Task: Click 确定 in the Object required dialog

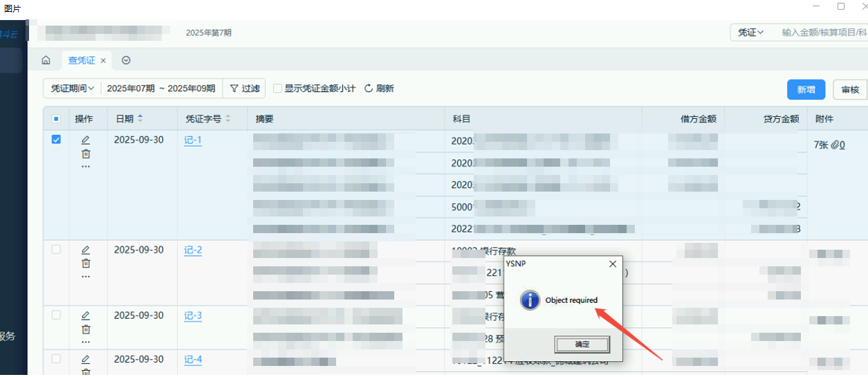Action: tap(582, 344)
